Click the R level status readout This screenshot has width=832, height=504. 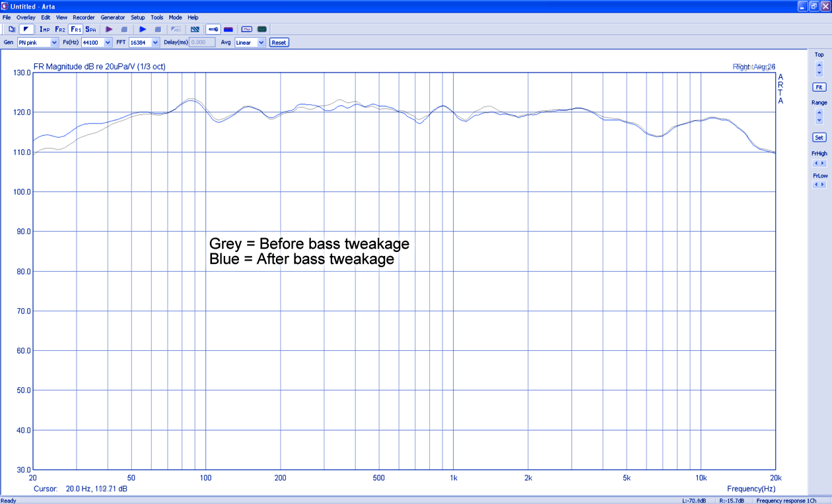732,501
